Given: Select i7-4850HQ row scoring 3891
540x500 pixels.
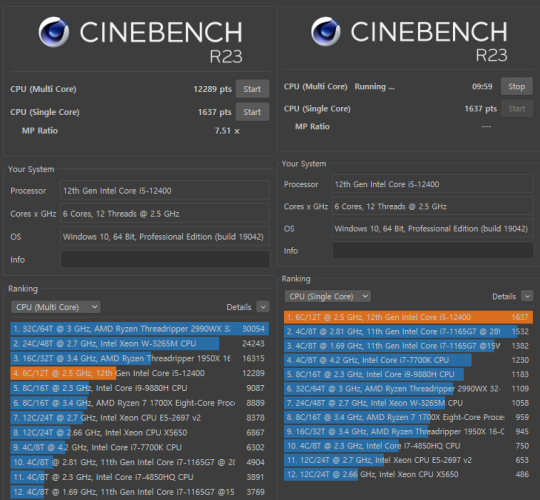Looking at the screenshot, I should 139,477.
